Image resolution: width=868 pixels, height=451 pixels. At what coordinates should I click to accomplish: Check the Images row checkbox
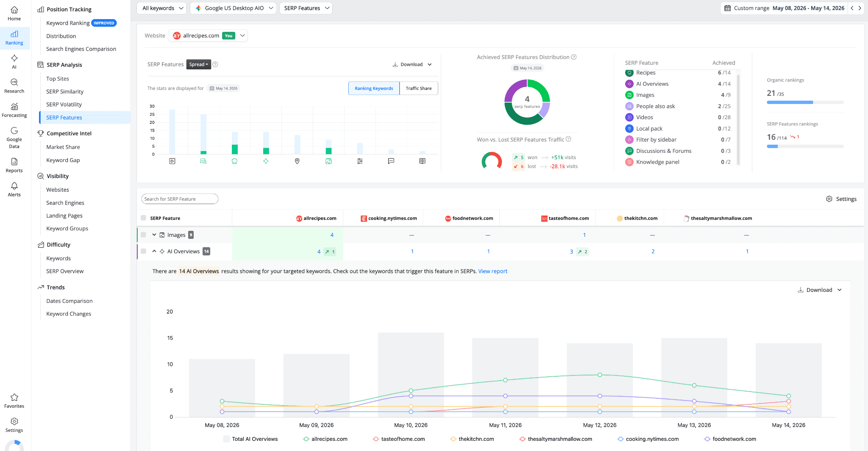pyautogui.click(x=143, y=235)
